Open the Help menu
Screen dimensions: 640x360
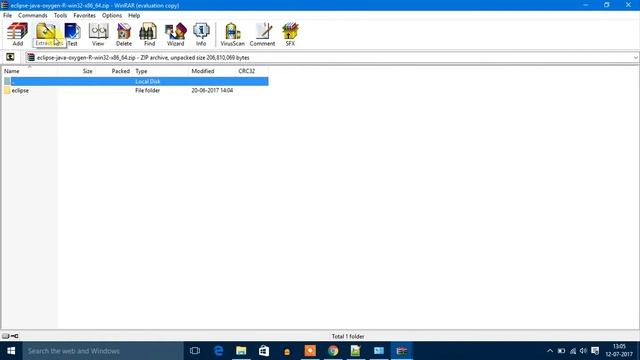click(x=134, y=15)
